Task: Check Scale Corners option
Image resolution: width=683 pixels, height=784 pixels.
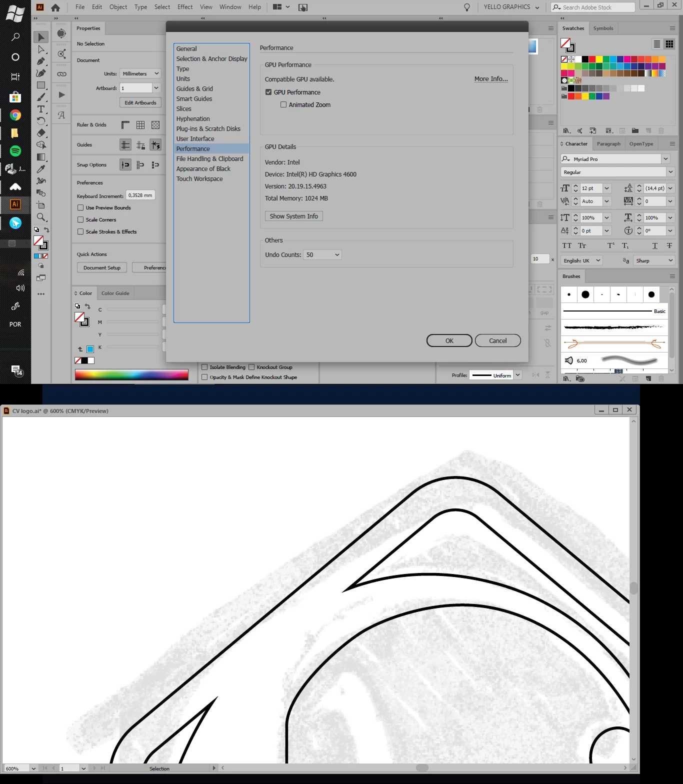Action: tap(80, 219)
